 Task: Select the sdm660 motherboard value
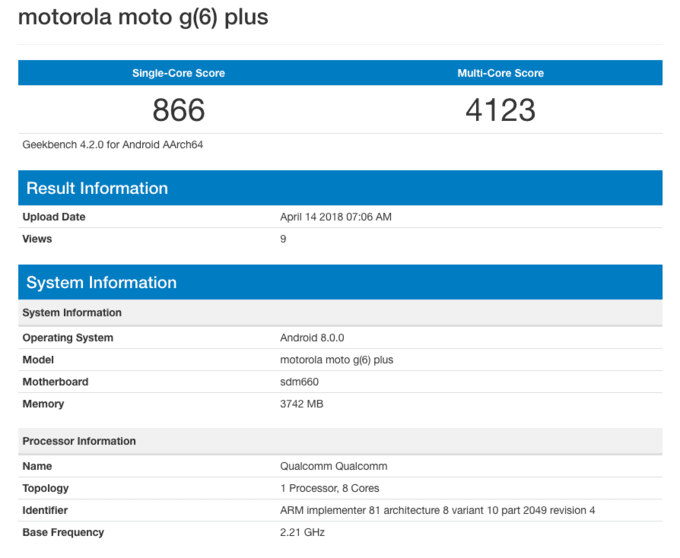pyautogui.click(x=300, y=382)
